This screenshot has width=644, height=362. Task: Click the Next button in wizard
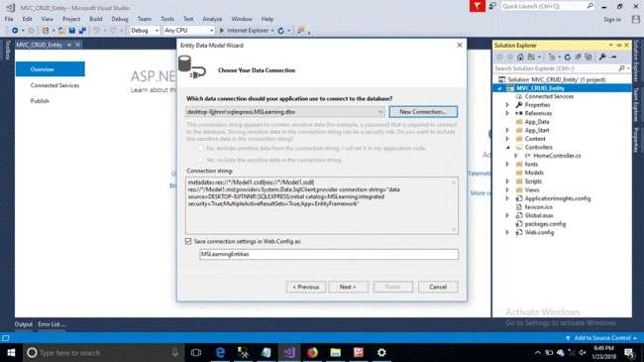349,288
